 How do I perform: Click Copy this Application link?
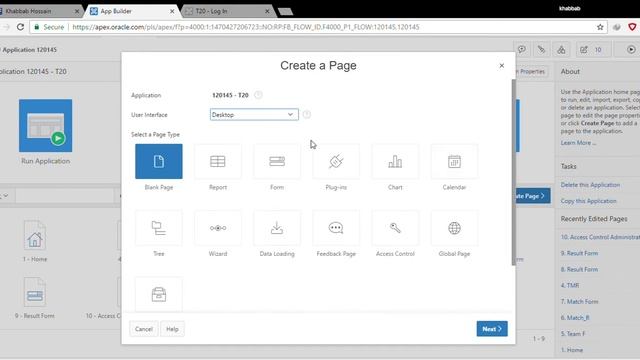(588, 201)
